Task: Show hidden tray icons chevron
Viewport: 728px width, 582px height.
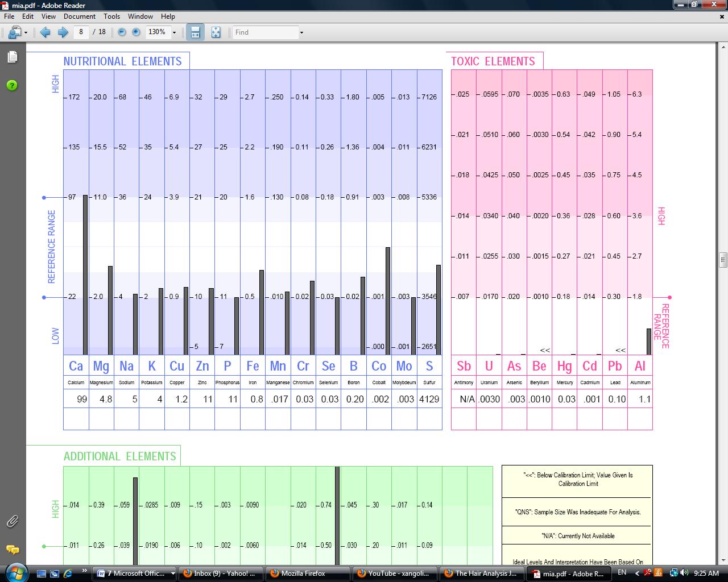Action: click(638, 573)
